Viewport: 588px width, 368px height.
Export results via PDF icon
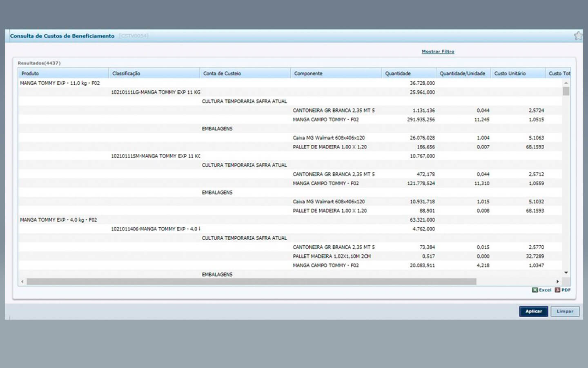coord(563,290)
